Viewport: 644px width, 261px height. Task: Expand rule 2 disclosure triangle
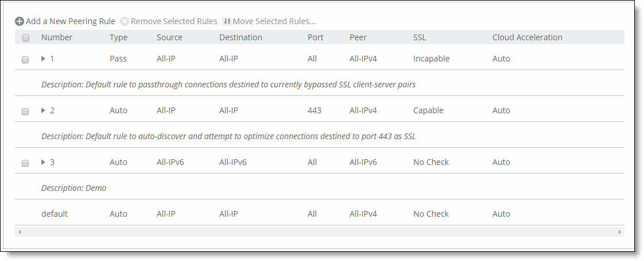[43, 110]
